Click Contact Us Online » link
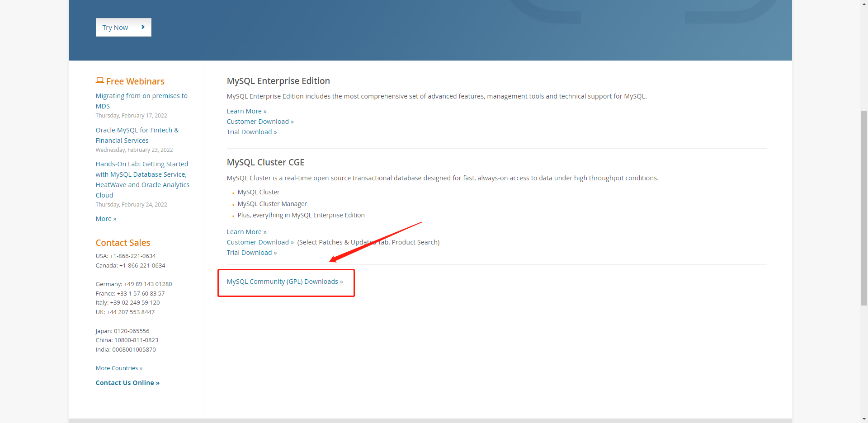This screenshot has width=868, height=423. pyautogui.click(x=127, y=383)
